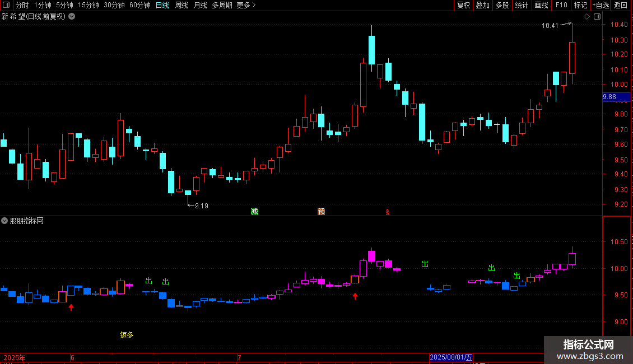
Task: Click the 叠加 overlay button
Action: [x=482, y=5]
